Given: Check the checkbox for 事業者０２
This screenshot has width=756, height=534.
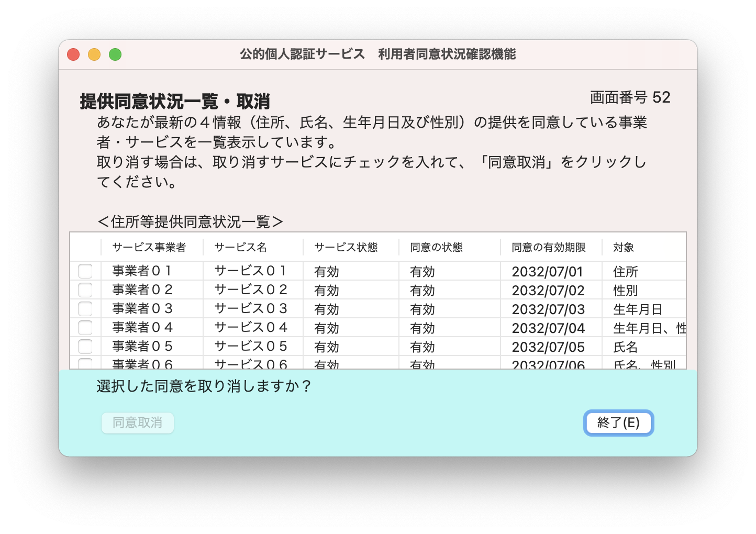Looking at the screenshot, I should (x=85, y=290).
